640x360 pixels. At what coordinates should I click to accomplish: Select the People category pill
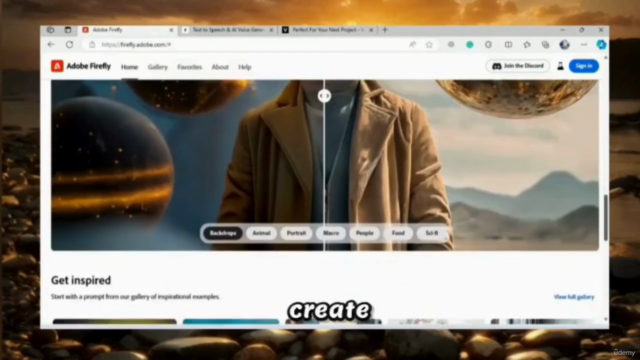pyautogui.click(x=364, y=233)
